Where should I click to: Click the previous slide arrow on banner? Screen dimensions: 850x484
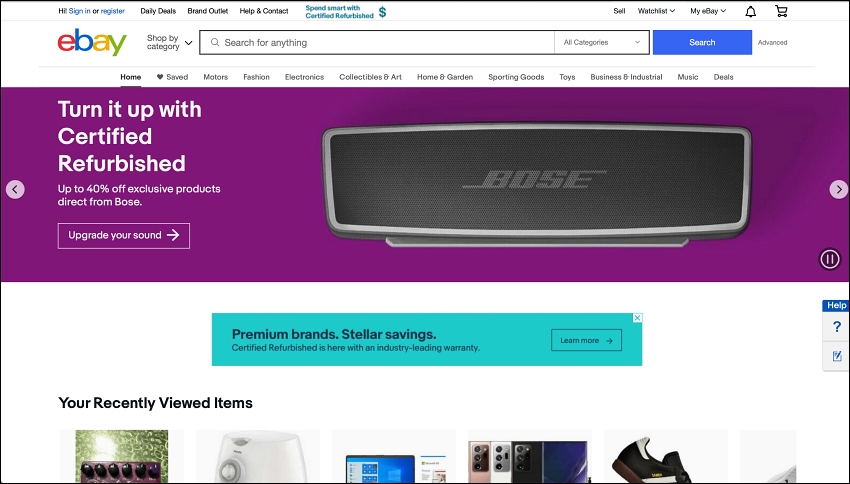pyautogui.click(x=15, y=189)
